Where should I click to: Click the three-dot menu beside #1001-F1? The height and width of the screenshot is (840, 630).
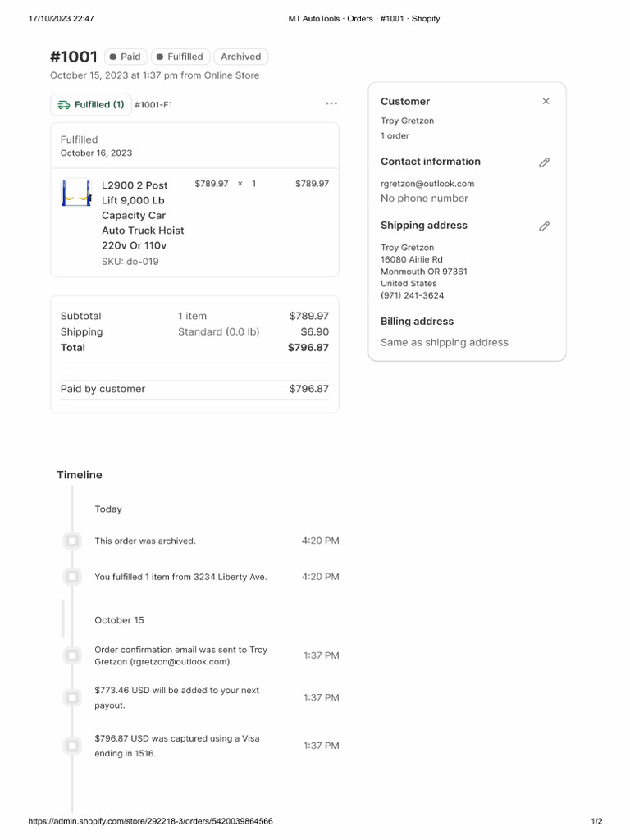(331, 104)
